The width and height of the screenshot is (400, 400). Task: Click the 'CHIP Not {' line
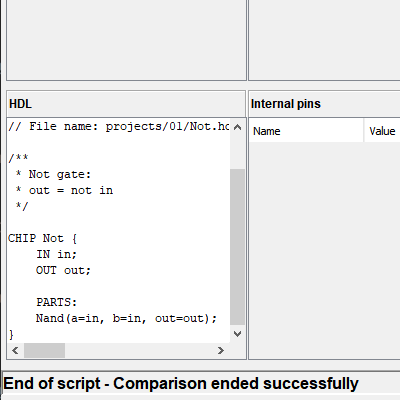42,238
